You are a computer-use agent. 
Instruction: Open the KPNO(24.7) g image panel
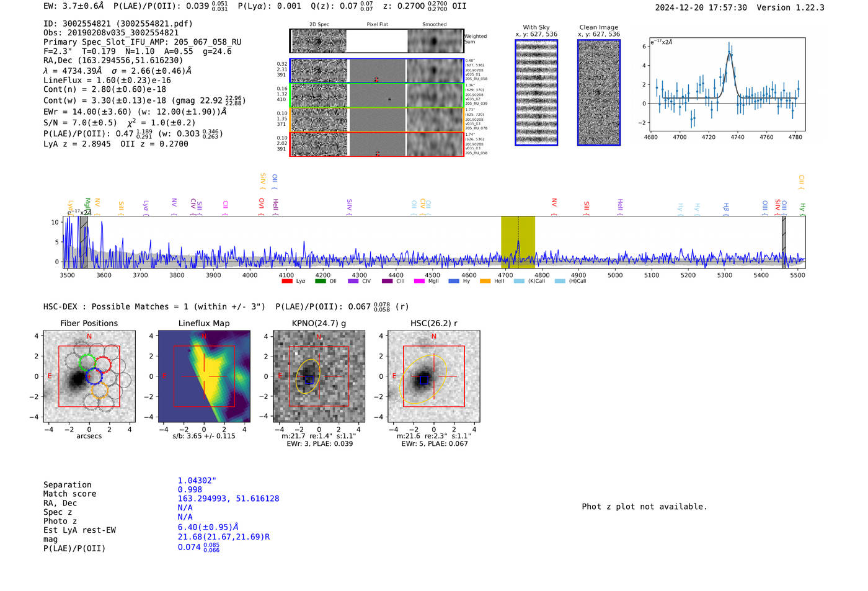pyautogui.click(x=319, y=376)
